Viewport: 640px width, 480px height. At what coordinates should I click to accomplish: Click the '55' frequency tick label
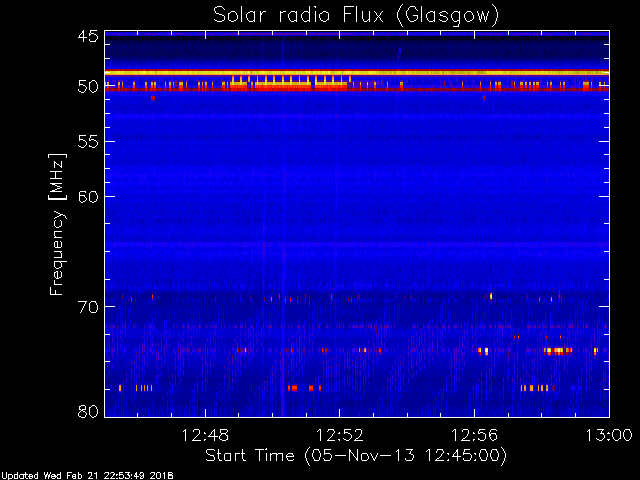88,142
